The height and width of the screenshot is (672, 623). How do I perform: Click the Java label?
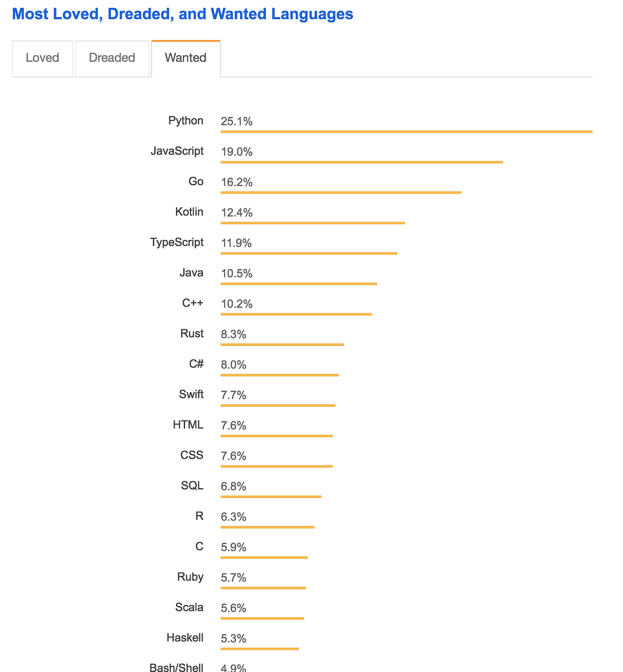pyautogui.click(x=192, y=273)
